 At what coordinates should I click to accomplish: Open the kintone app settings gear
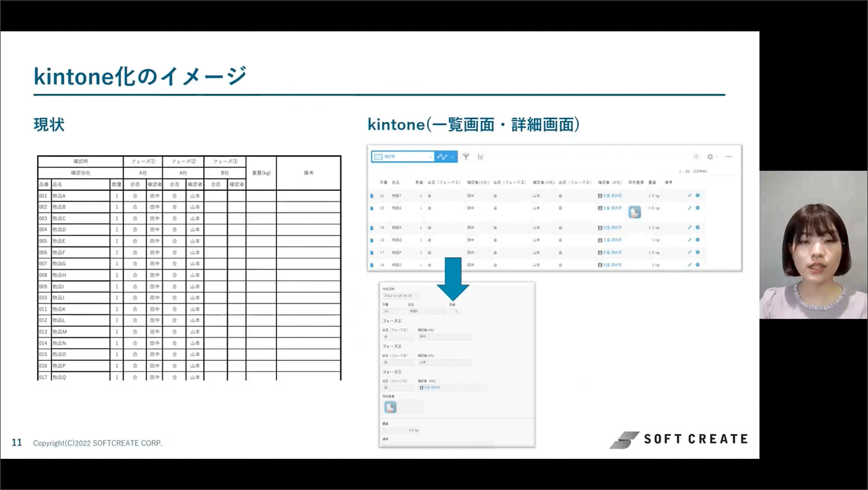(x=711, y=157)
